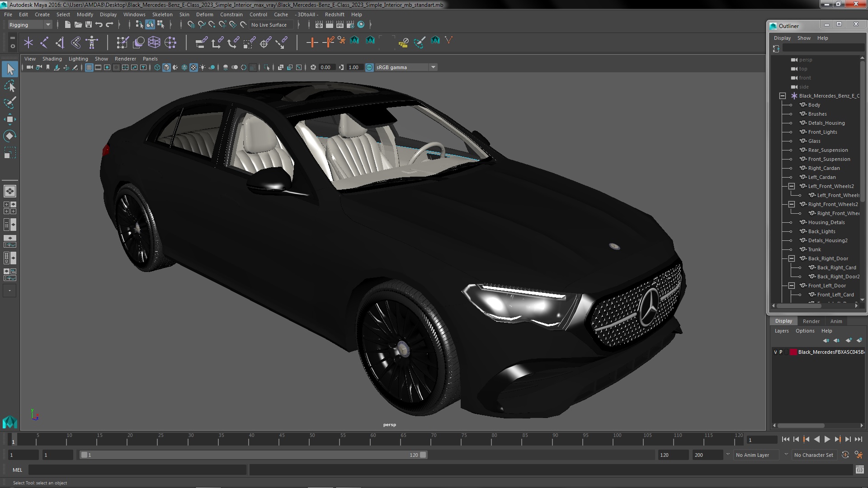
Task: Open the Rigging menu set dropdown
Action: tap(30, 25)
